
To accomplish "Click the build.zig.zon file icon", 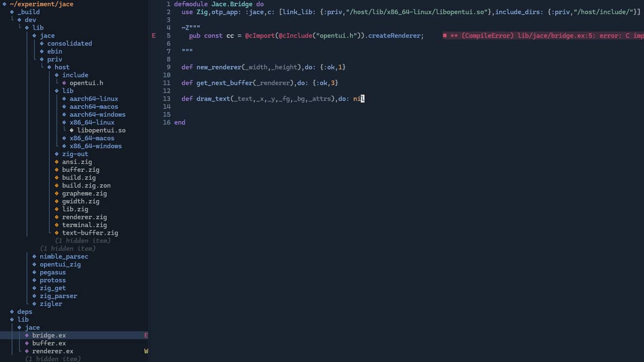I will coord(57,186).
